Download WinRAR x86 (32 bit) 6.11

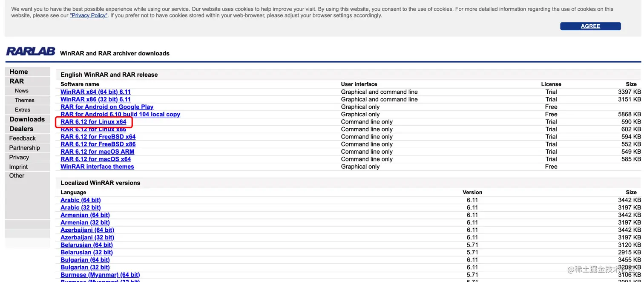click(95, 99)
